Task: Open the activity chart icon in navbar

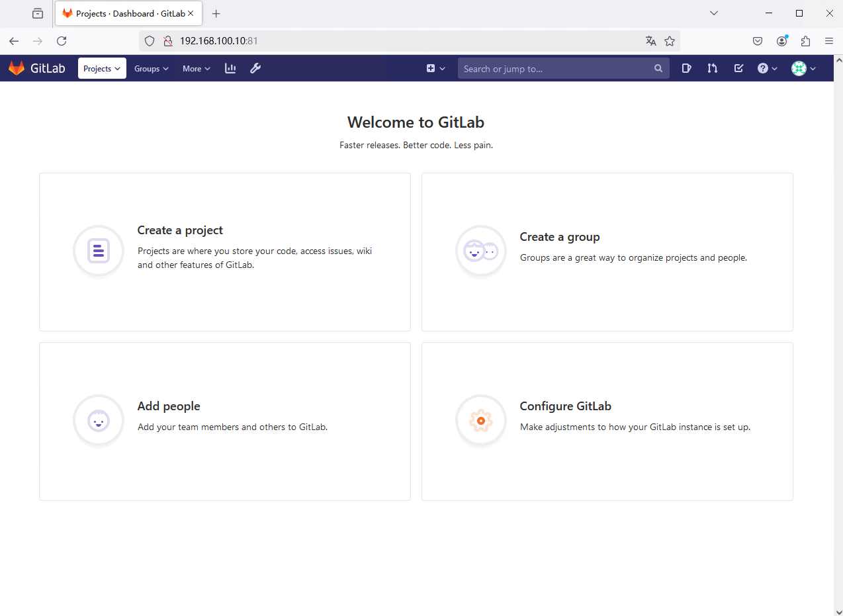Action: (x=230, y=68)
